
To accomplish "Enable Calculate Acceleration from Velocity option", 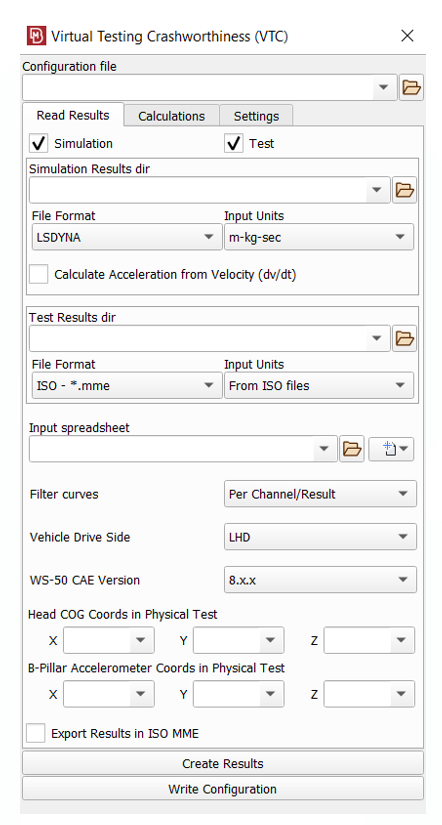I will point(39,274).
